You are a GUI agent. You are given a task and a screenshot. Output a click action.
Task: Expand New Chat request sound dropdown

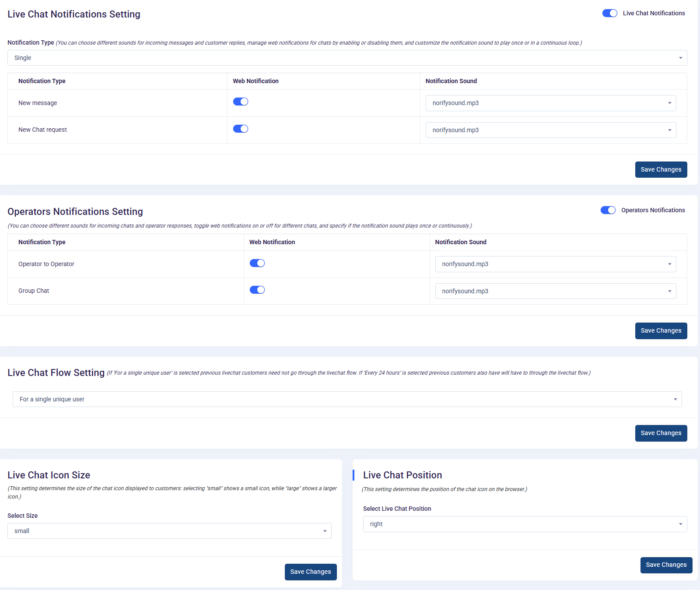(550, 130)
